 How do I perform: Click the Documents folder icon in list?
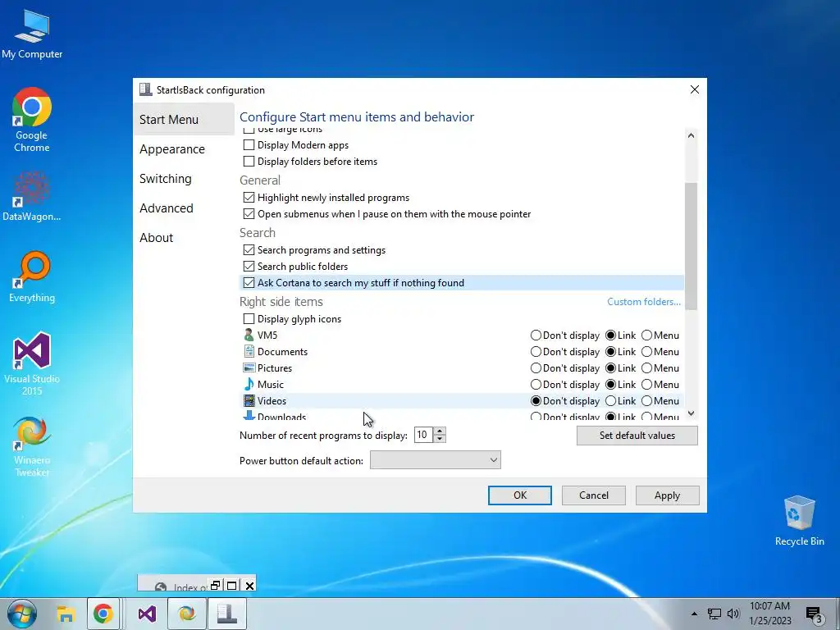click(249, 352)
